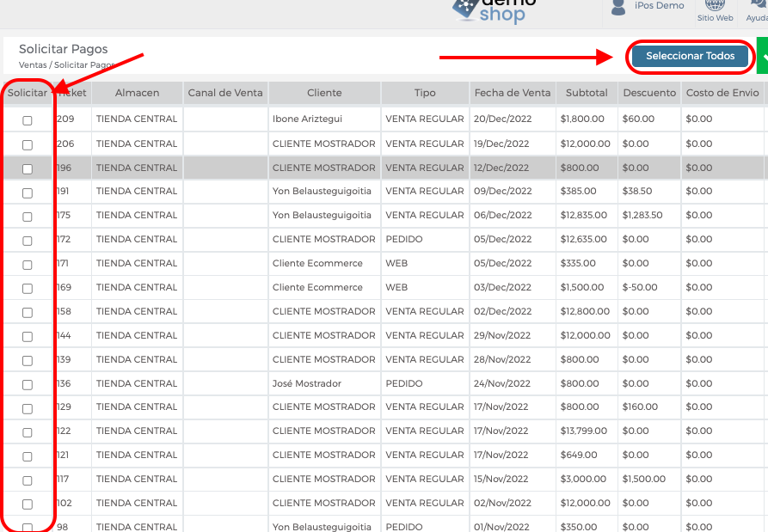Image resolution: width=768 pixels, height=532 pixels.
Task: Click the Tipo column header
Action: [x=425, y=93]
